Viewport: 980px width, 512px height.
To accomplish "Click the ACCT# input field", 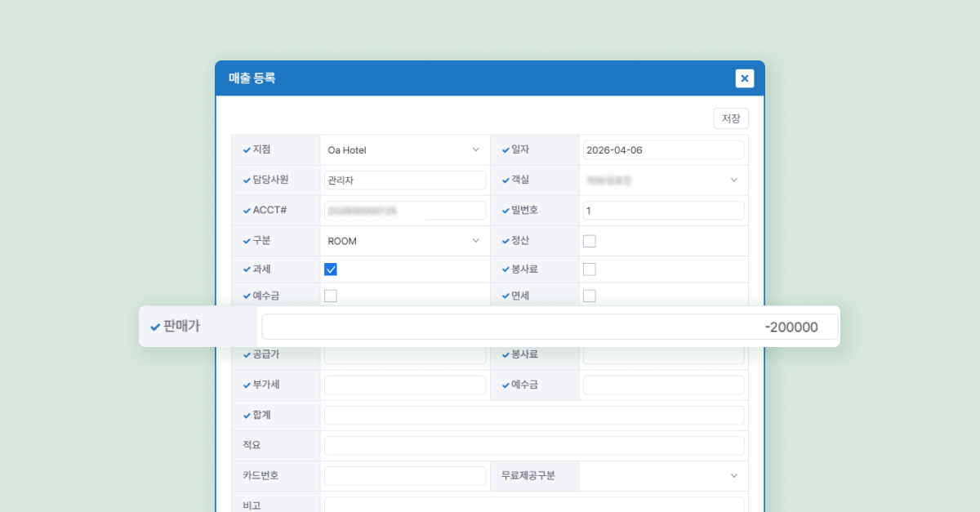I will click(405, 211).
